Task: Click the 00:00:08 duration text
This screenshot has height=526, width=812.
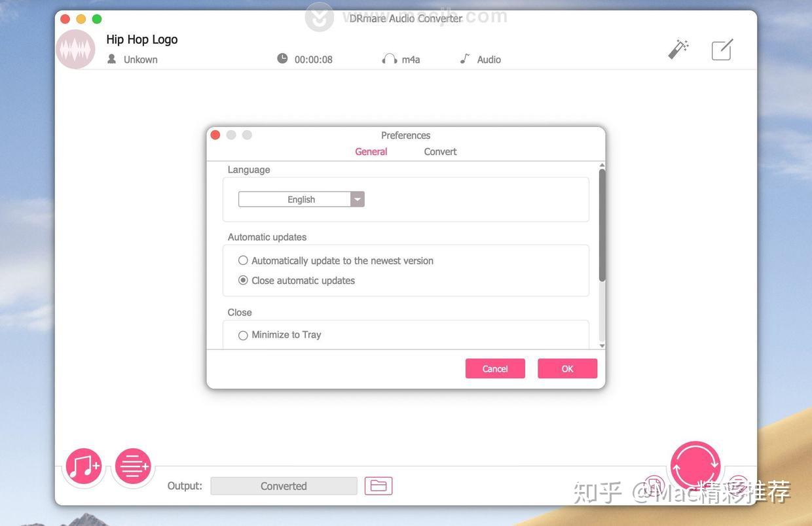Action: coord(314,59)
